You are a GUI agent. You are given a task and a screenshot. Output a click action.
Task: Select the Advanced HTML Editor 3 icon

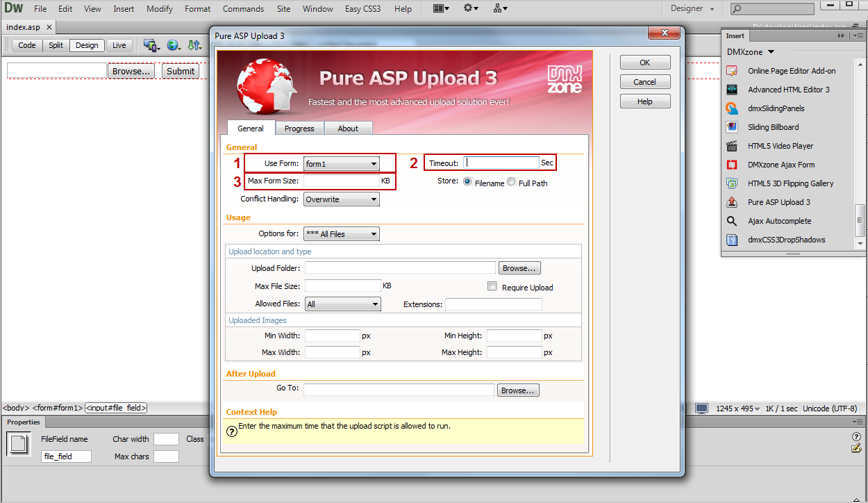point(732,90)
